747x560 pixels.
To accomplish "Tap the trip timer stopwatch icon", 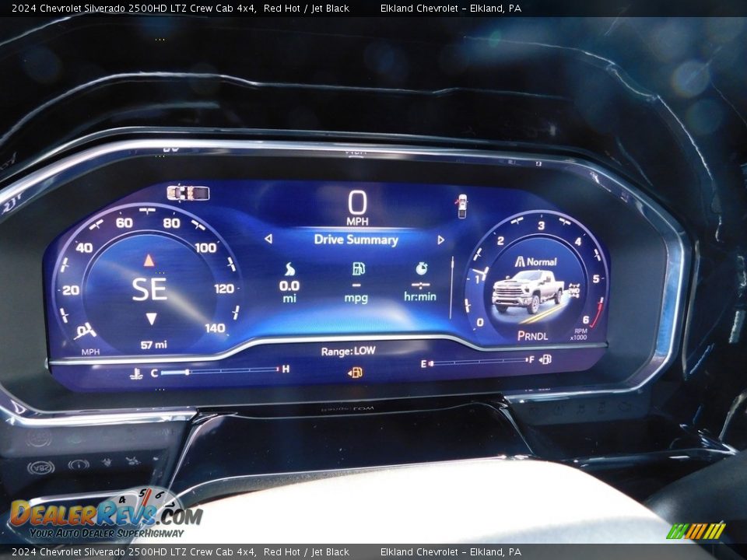I will pyautogui.click(x=422, y=268).
